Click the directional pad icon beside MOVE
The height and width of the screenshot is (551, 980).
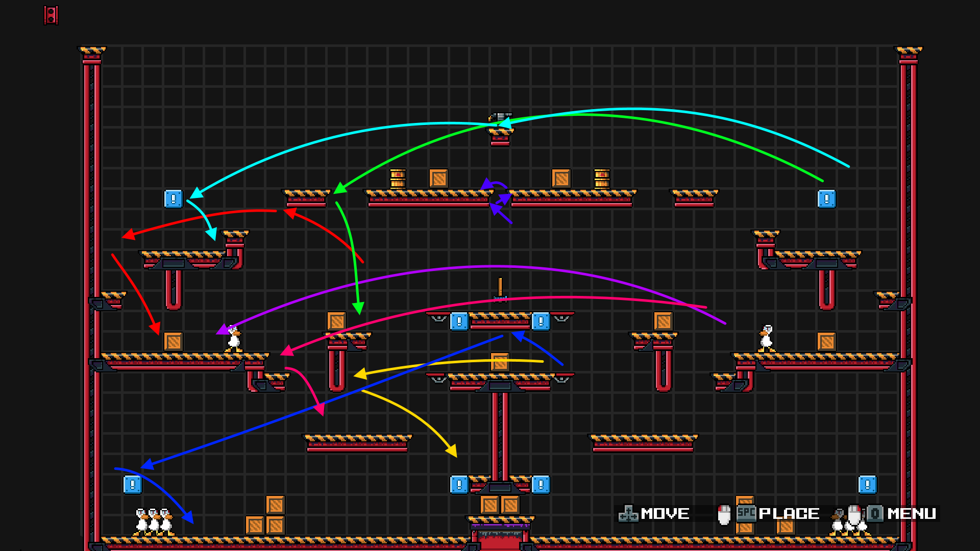pos(628,514)
